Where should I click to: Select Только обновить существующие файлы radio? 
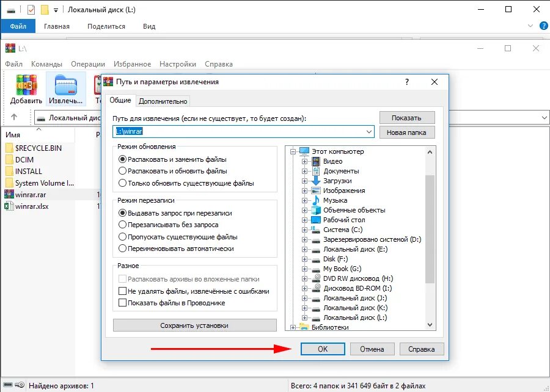122,183
